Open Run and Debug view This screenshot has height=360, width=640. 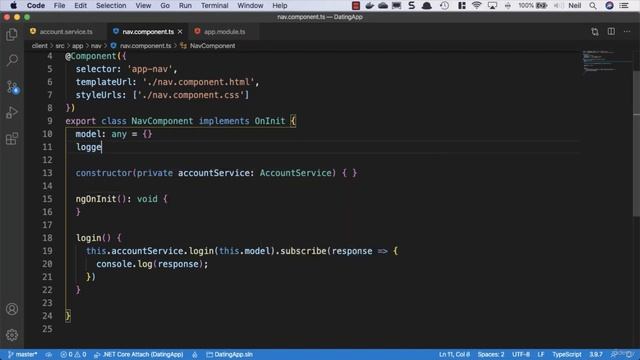pos(12,113)
